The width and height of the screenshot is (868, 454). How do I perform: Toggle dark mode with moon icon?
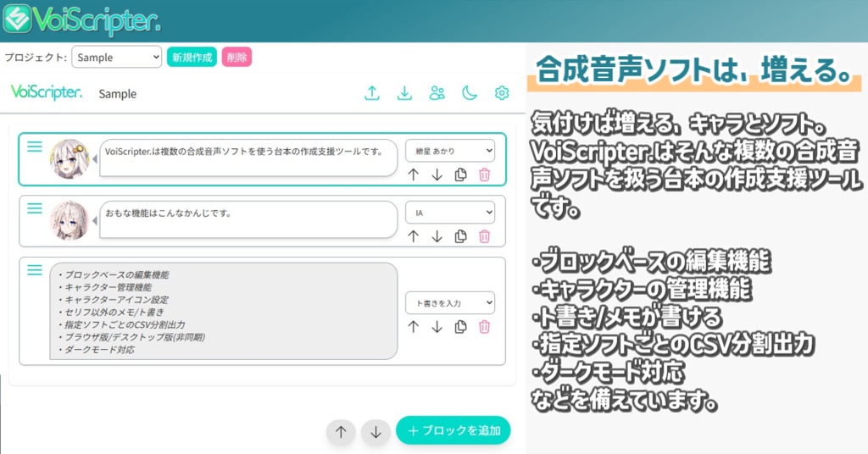pos(470,93)
